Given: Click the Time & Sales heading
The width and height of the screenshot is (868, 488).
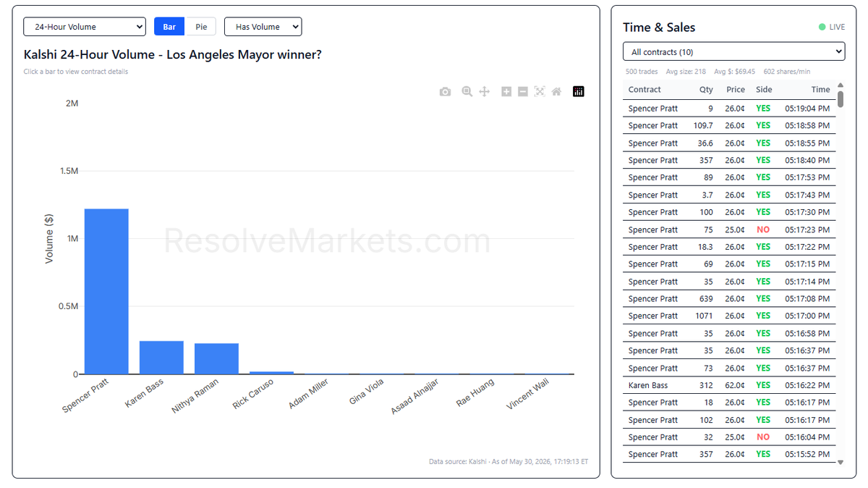Looking at the screenshot, I should [659, 28].
